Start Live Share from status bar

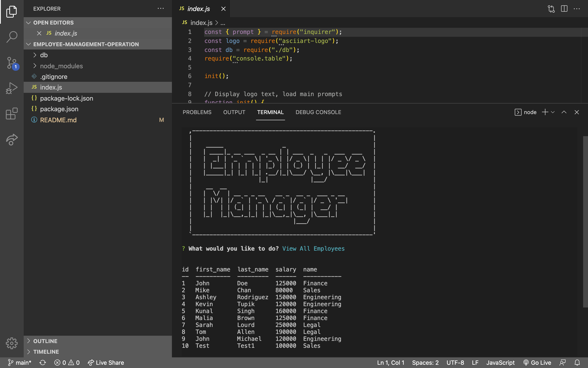click(106, 363)
